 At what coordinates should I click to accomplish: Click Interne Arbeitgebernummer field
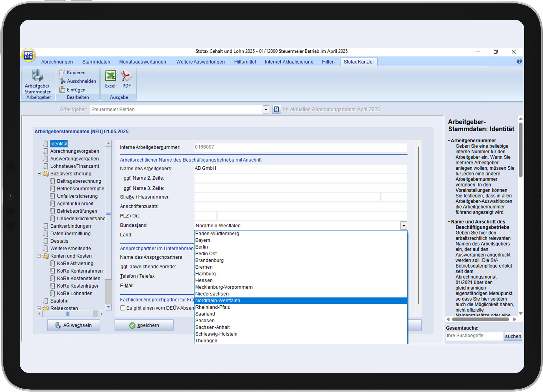pyautogui.click(x=301, y=147)
